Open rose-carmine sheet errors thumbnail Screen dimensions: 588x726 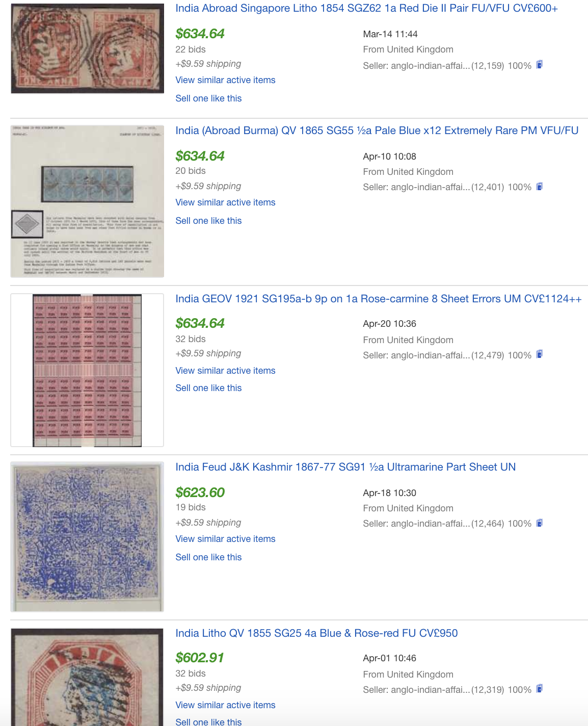click(87, 370)
